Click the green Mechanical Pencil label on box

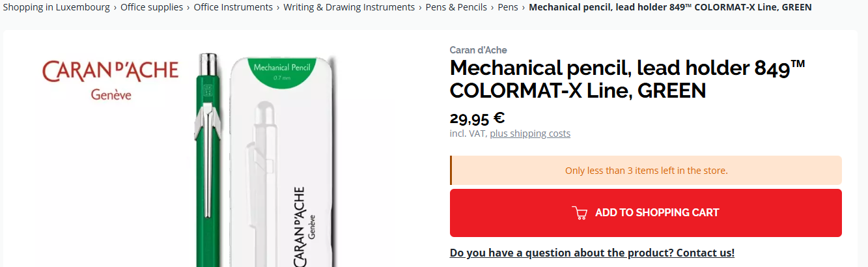coord(283,72)
